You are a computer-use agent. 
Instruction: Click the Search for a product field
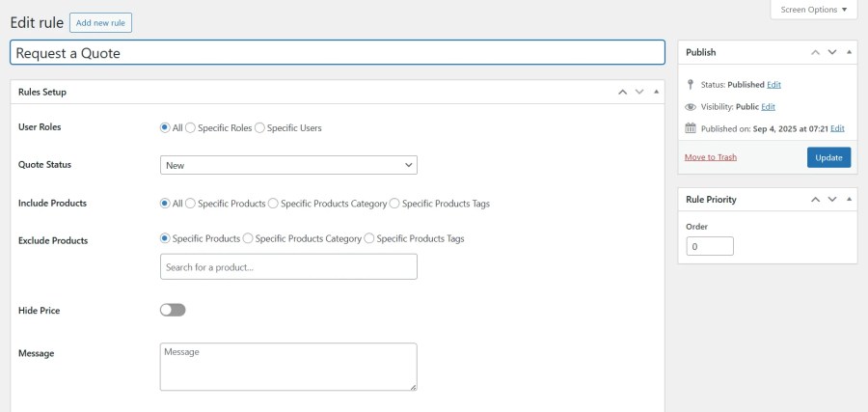click(x=288, y=267)
